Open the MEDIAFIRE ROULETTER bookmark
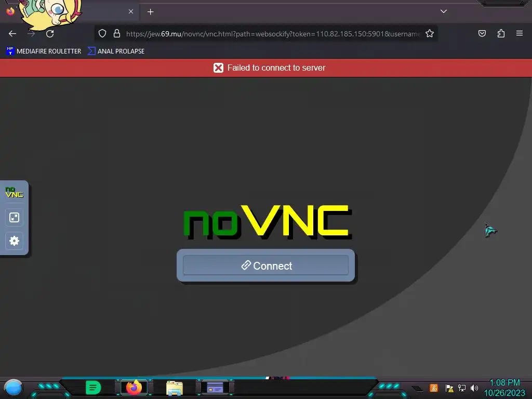Image resolution: width=532 pixels, height=399 pixels. pyautogui.click(x=44, y=51)
